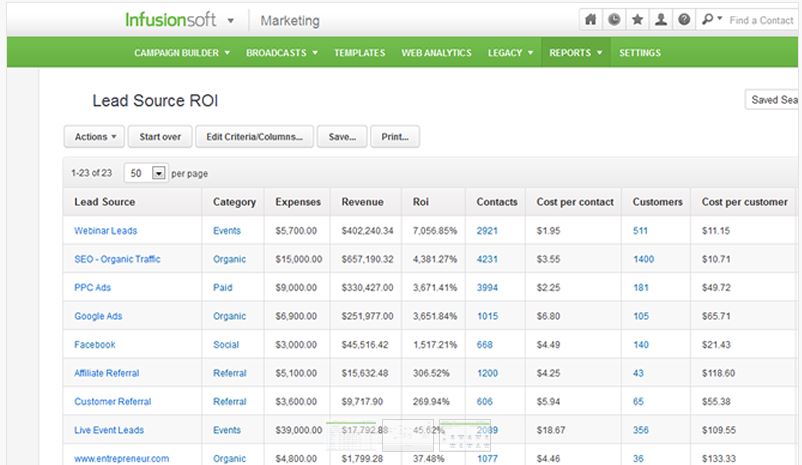View 356 customers for Live Event Leads

(640, 430)
